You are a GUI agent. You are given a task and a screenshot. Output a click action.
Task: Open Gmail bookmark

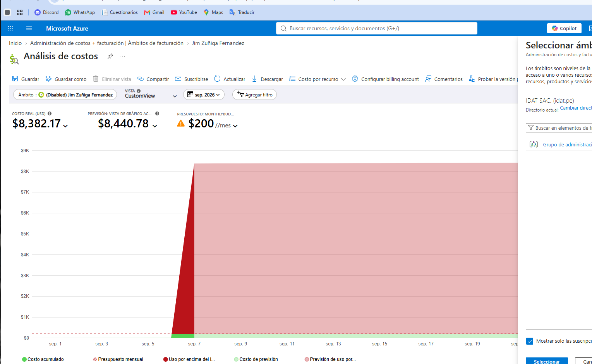tap(154, 12)
